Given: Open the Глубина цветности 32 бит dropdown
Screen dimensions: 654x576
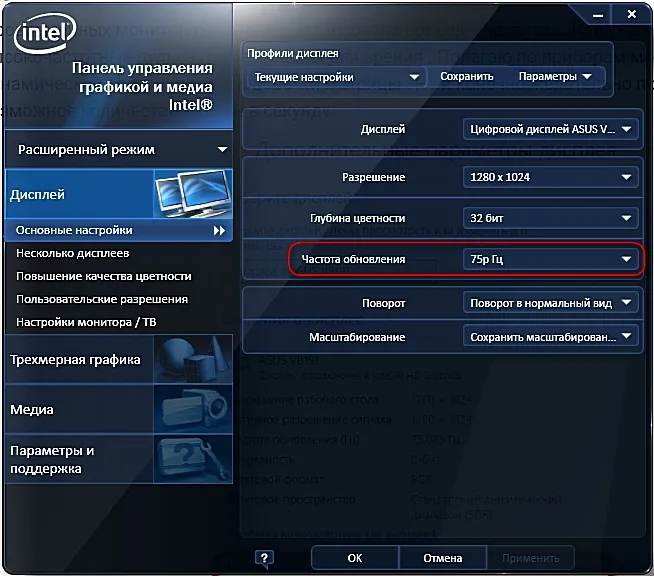Looking at the screenshot, I should tap(549, 218).
